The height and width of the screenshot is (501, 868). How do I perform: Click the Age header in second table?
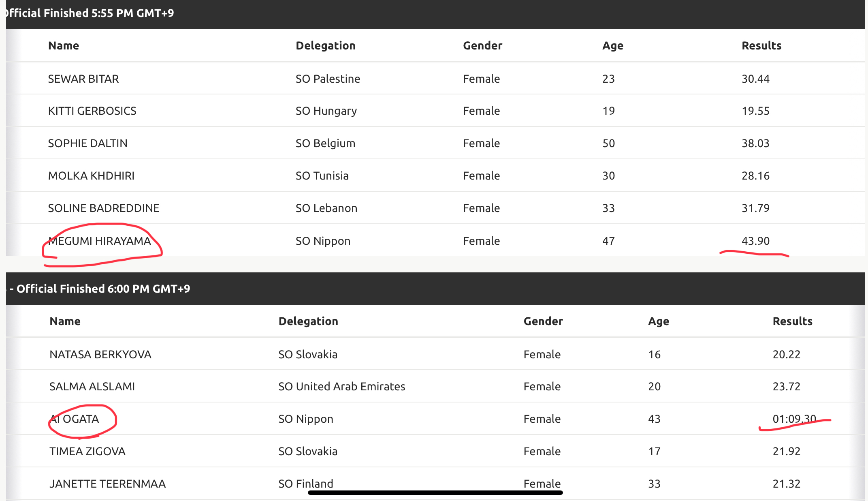[x=659, y=321]
